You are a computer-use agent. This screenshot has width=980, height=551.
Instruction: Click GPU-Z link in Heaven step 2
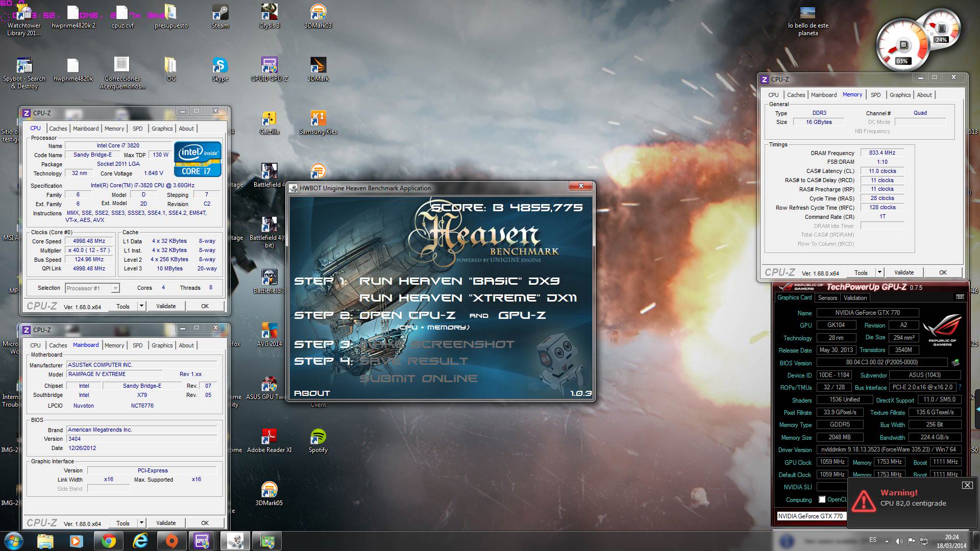click(522, 315)
